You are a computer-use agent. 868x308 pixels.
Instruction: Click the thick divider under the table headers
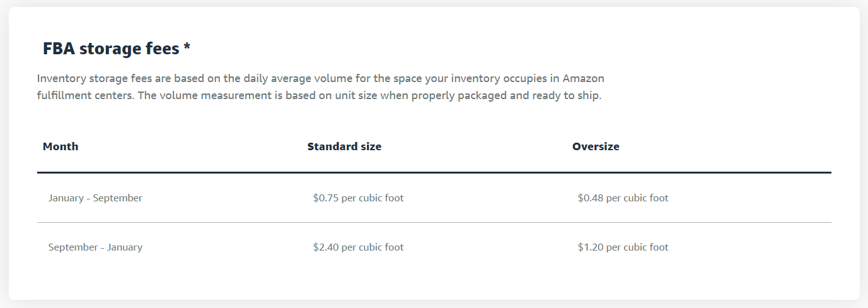tap(434, 172)
